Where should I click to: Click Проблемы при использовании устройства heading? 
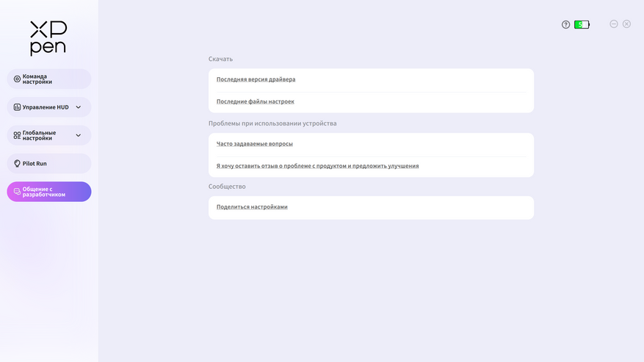pyautogui.click(x=272, y=123)
